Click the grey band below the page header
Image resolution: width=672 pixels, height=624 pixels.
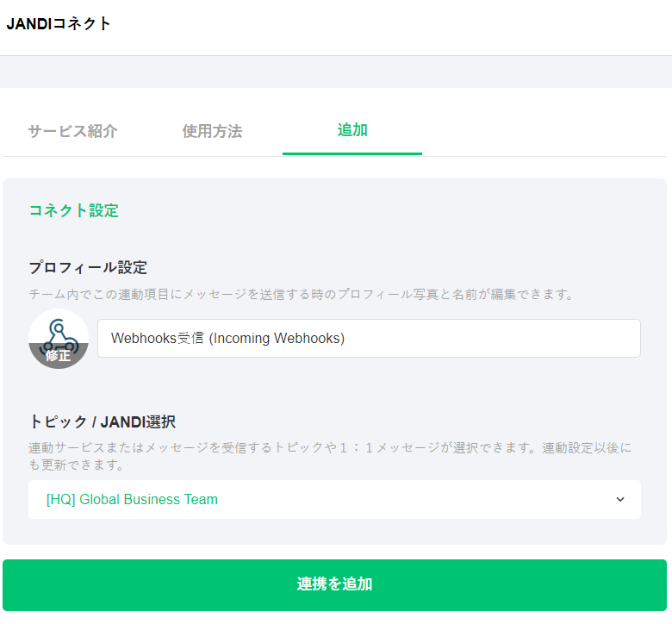[x=336, y=72]
